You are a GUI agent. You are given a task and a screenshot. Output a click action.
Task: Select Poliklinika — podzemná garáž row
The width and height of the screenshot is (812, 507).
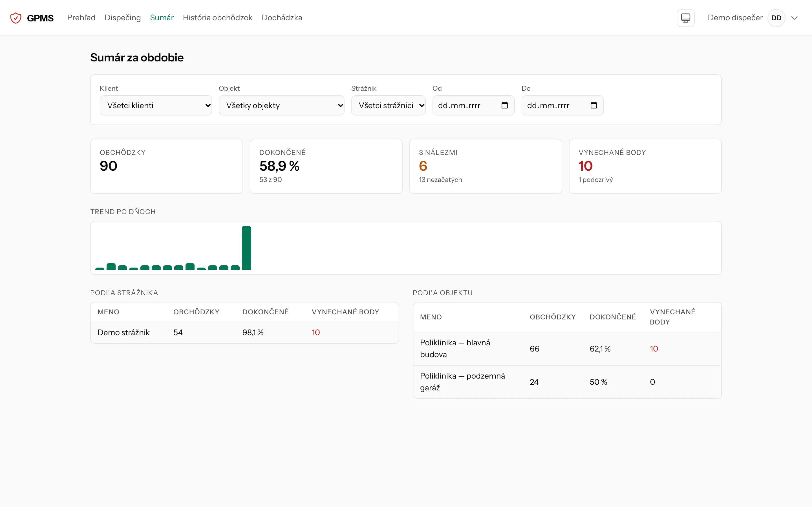(567, 382)
